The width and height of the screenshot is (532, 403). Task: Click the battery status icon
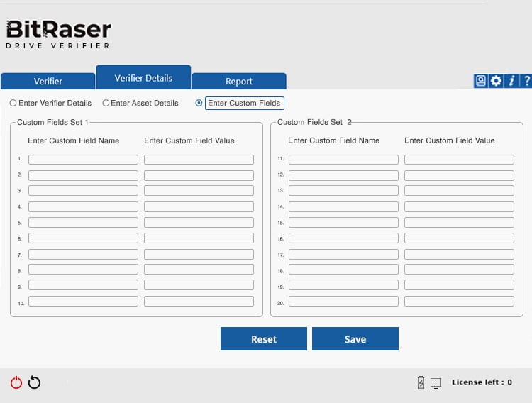tap(421, 382)
